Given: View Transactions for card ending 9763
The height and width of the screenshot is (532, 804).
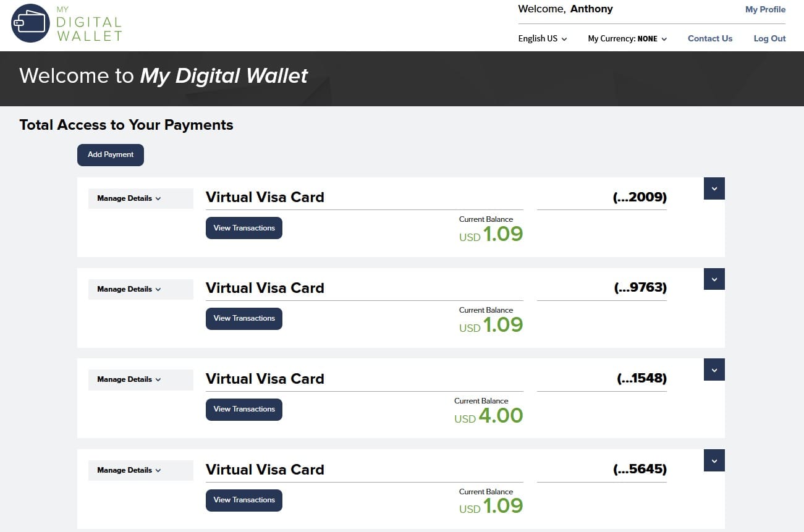Looking at the screenshot, I should [243, 318].
